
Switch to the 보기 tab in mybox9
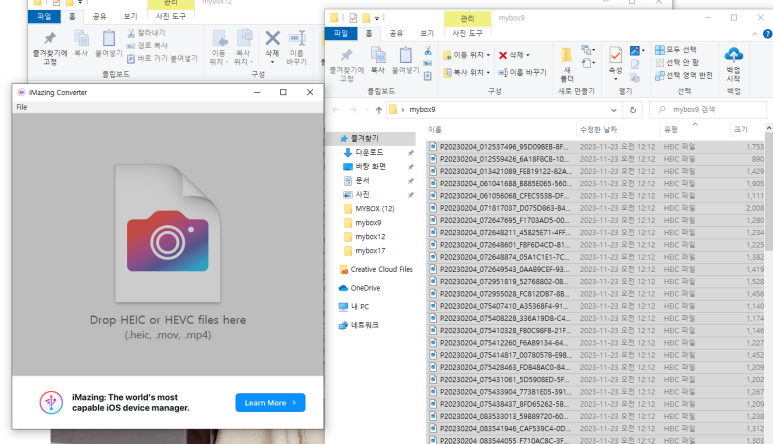pos(426,33)
